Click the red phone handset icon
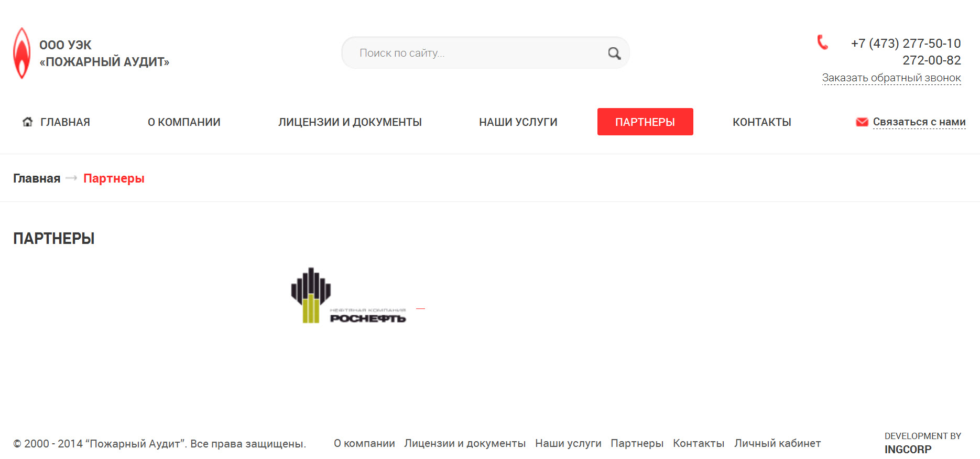The width and height of the screenshot is (980, 459). tap(823, 42)
